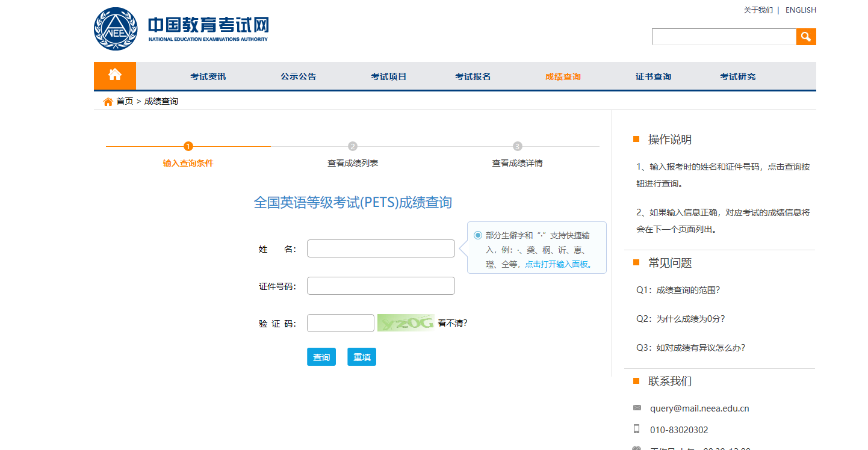Click phone number 010-83020302
The width and height of the screenshot is (868, 450).
[x=679, y=430]
